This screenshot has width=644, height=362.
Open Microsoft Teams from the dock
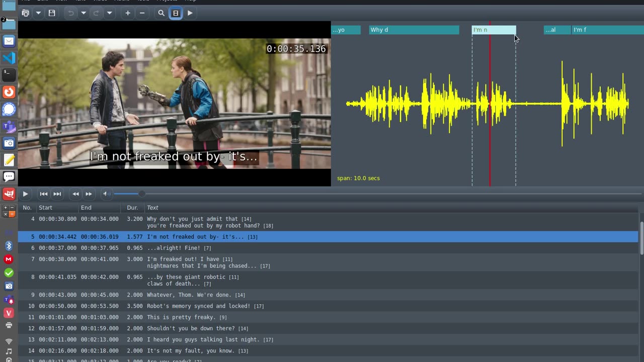[9, 126]
